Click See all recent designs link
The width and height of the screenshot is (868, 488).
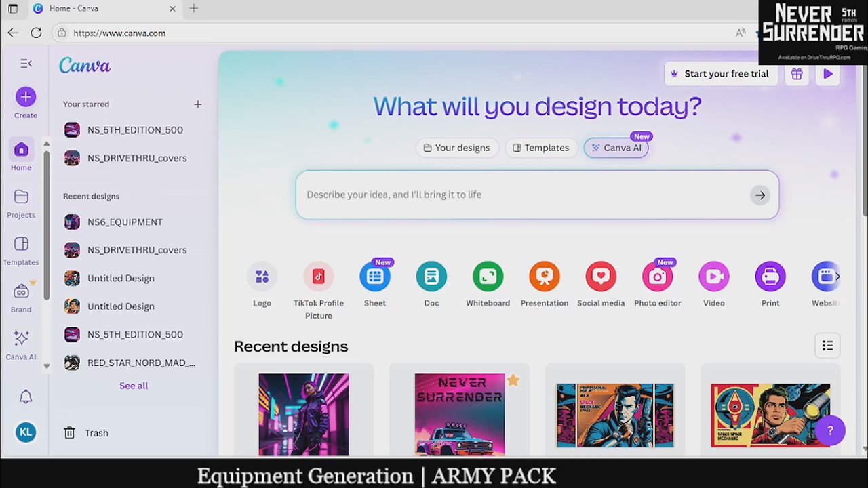click(x=134, y=386)
